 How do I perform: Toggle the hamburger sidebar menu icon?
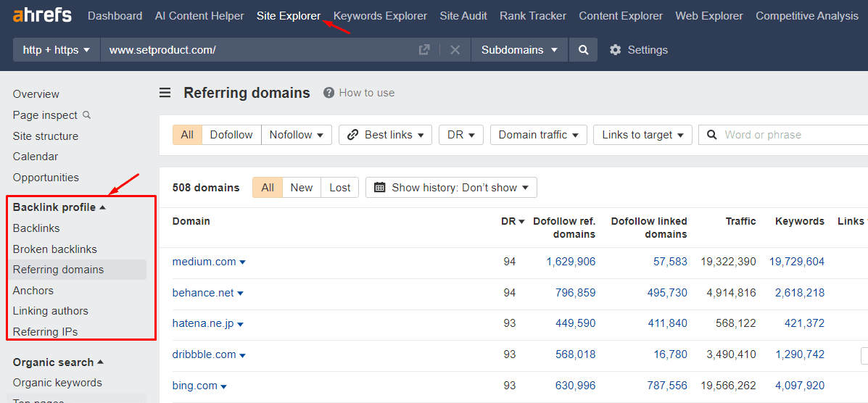(x=165, y=93)
